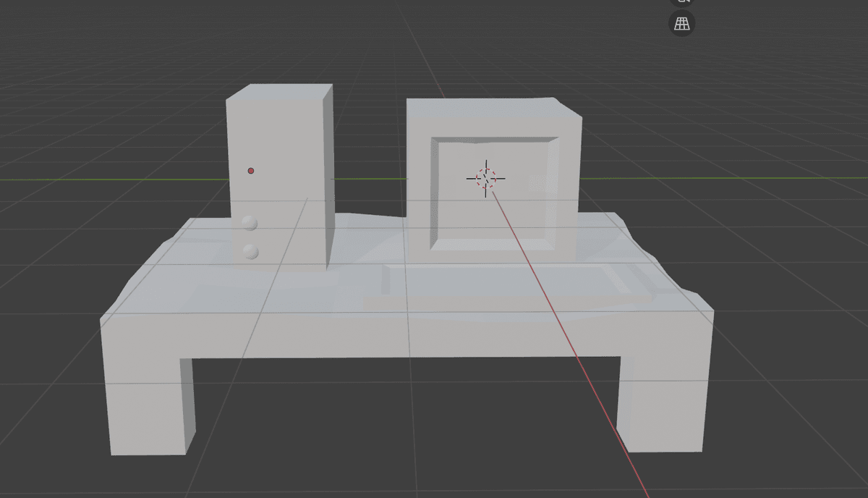Click the computer tower's right side face
This screenshot has width=868, height=498.
click(328, 174)
